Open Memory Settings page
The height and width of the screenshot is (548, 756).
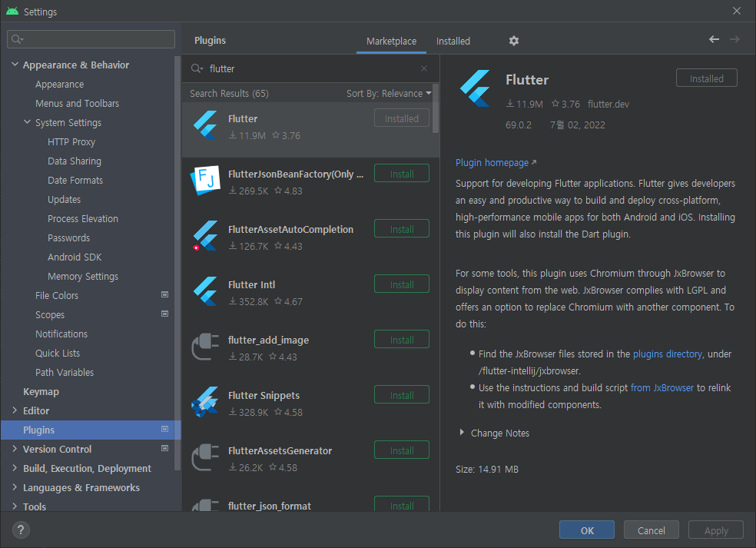(82, 277)
